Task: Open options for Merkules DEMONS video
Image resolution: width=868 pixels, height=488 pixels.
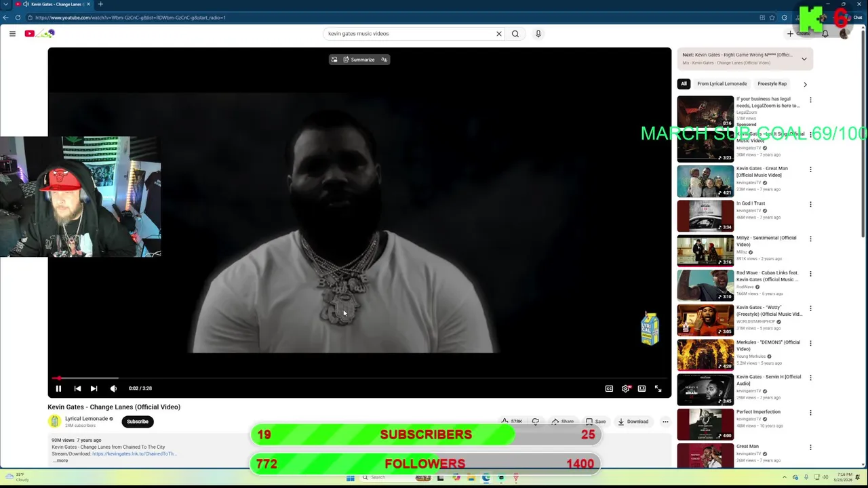Action: click(x=810, y=343)
